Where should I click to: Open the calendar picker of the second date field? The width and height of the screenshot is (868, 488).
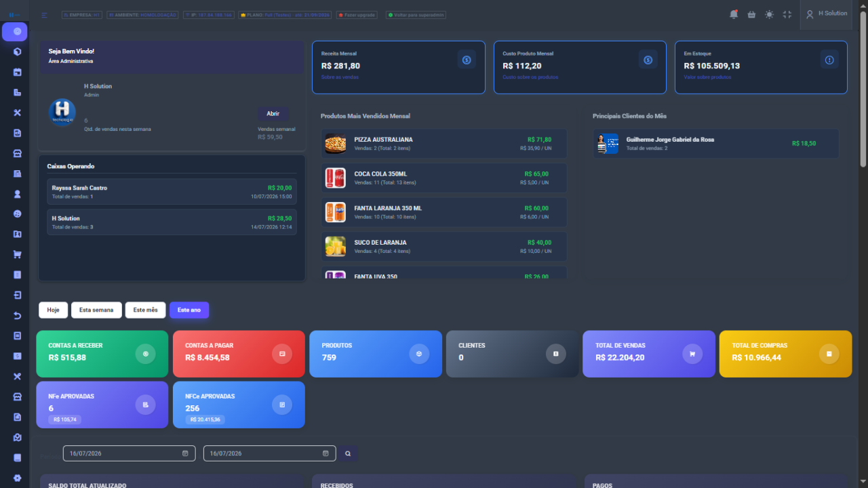pyautogui.click(x=325, y=453)
